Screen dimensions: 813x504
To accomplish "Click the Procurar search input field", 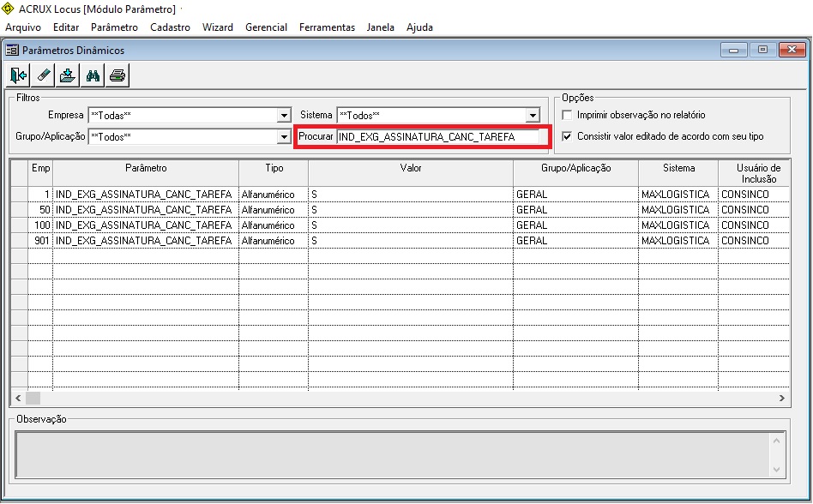I will tap(438, 137).
